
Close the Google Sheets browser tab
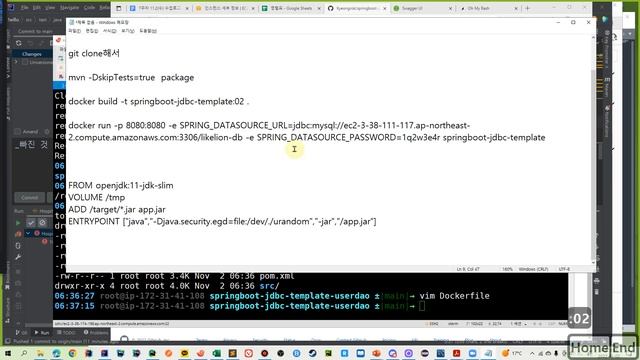pyautogui.click(x=319, y=8)
